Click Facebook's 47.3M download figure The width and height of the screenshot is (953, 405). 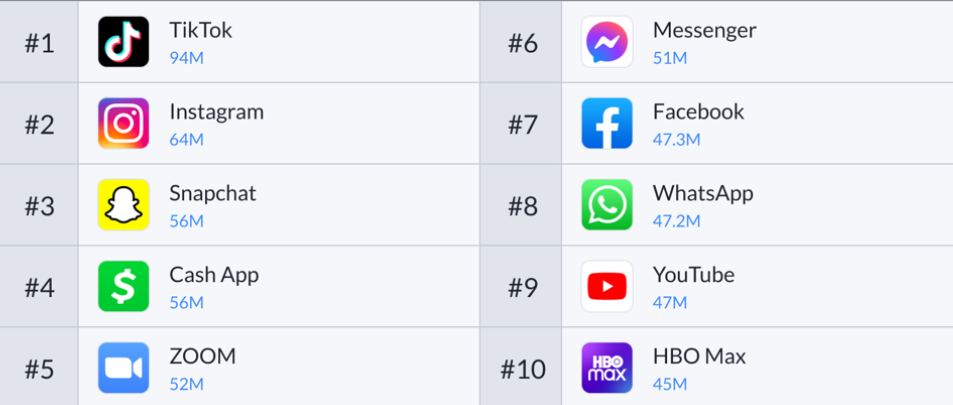point(676,139)
